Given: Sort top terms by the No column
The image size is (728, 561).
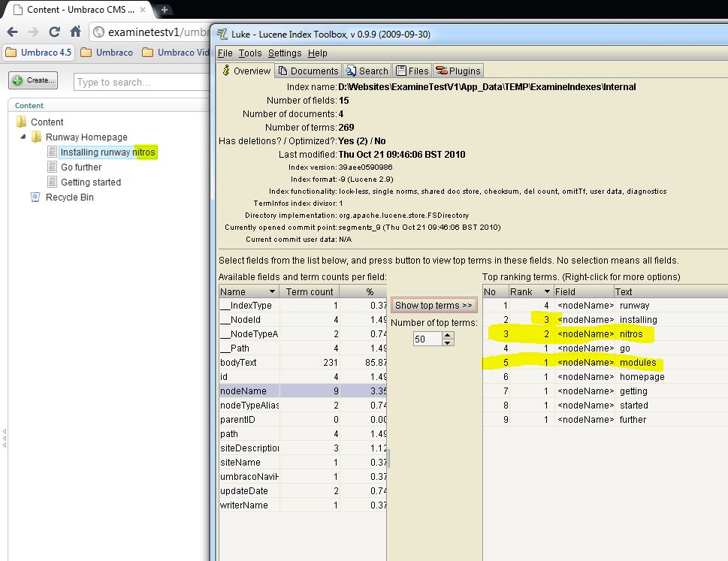Looking at the screenshot, I should 496,292.
